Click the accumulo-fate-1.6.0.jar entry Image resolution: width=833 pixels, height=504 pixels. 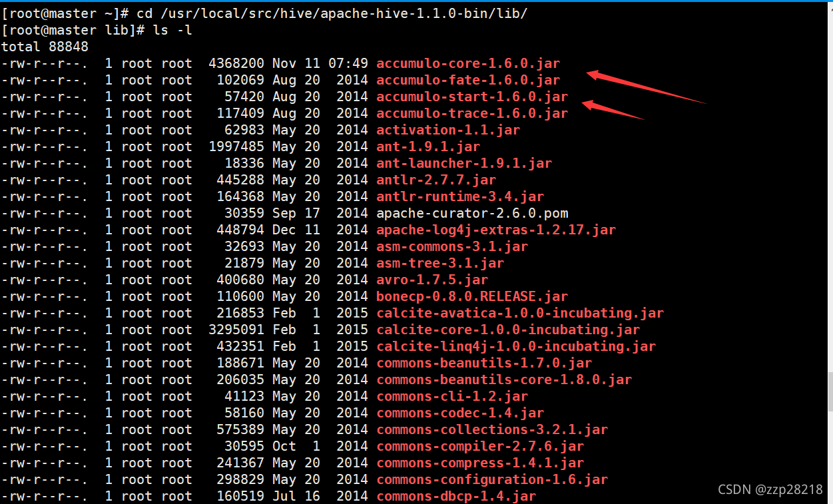click(x=467, y=80)
